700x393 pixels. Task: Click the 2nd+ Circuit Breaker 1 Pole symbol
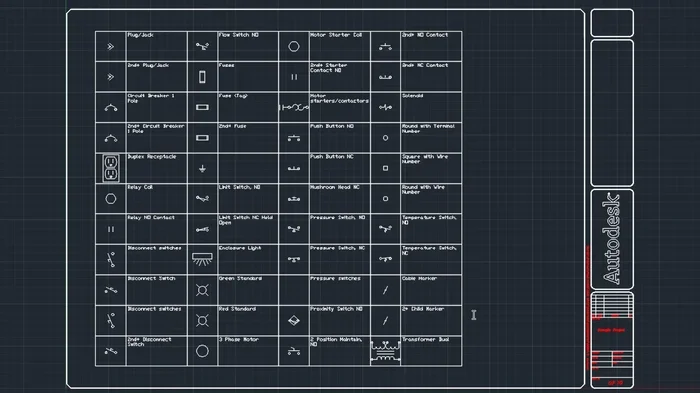111,138
